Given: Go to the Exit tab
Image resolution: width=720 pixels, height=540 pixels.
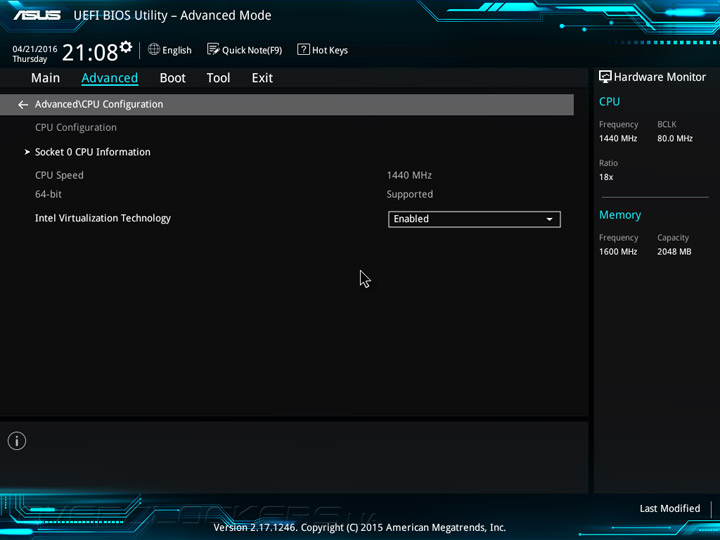Looking at the screenshot, I should 262,78.
